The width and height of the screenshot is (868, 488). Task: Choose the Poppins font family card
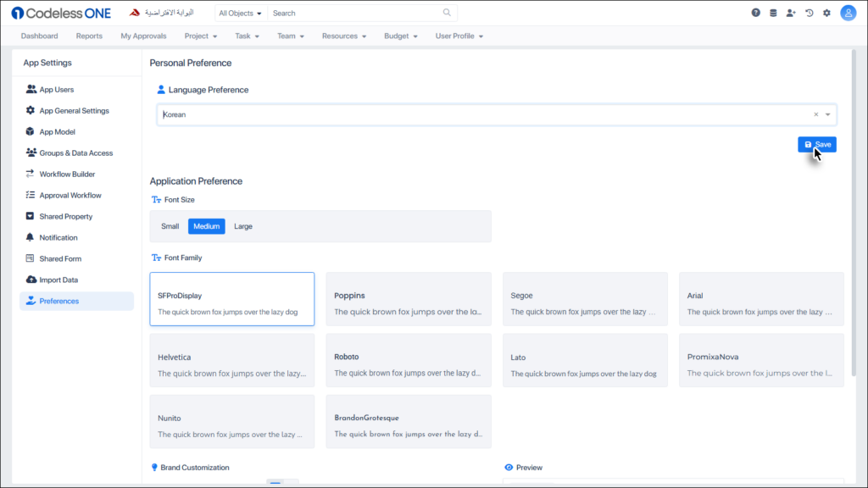pyautogui.click(x=409, y=299)
